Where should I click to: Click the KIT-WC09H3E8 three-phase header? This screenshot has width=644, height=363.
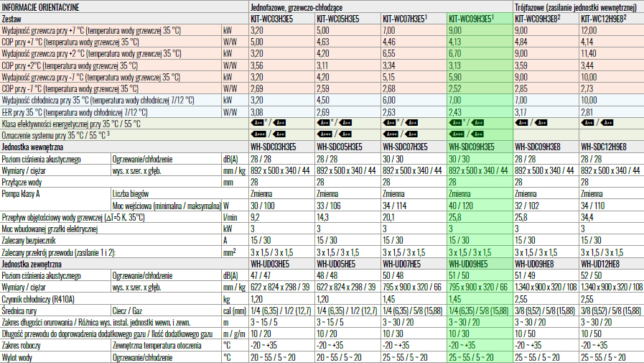(538, 19)
